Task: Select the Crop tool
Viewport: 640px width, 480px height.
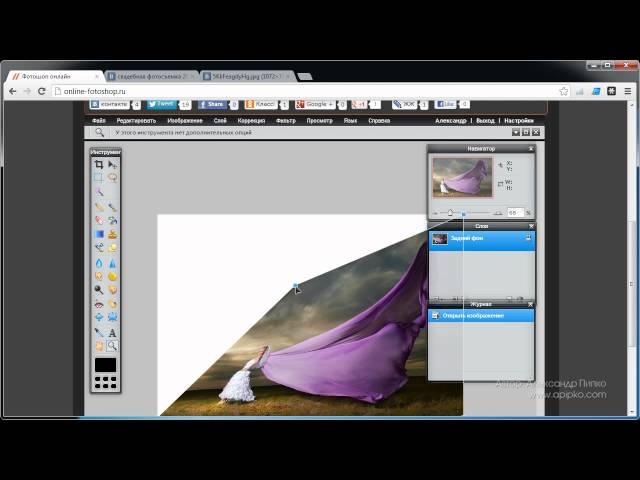Action: click(99, 164)
